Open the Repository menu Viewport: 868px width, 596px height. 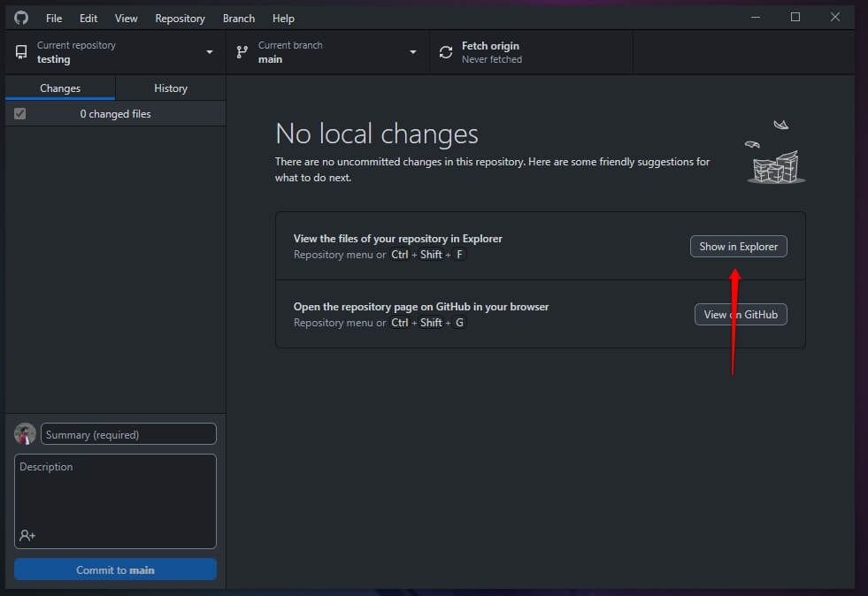(180, 19)
